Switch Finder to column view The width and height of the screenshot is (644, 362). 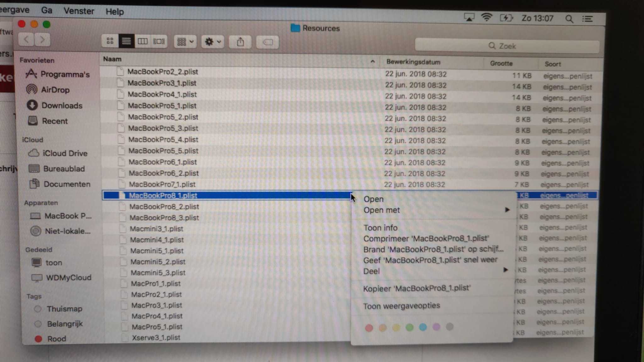[143, 41]
